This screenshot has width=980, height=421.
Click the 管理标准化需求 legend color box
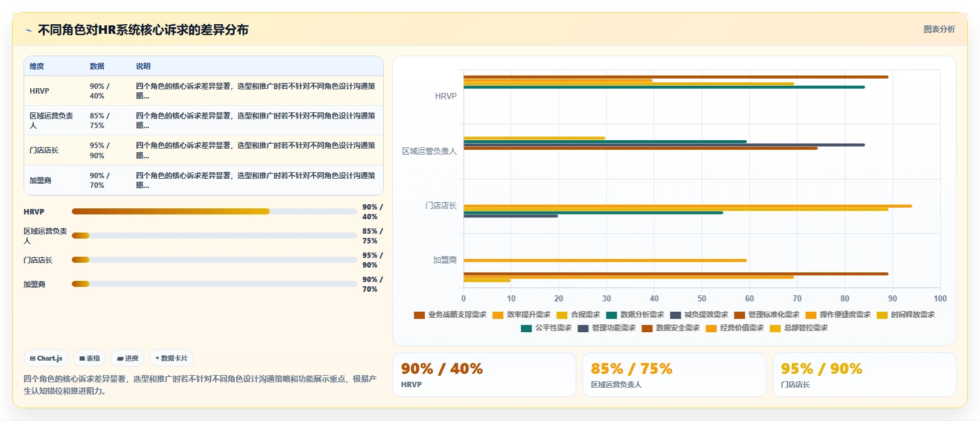click(739, 315)
